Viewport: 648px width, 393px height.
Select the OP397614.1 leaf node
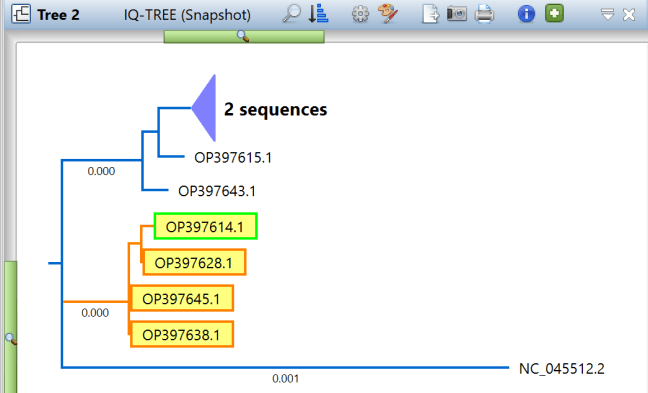[x=205, y=226]
